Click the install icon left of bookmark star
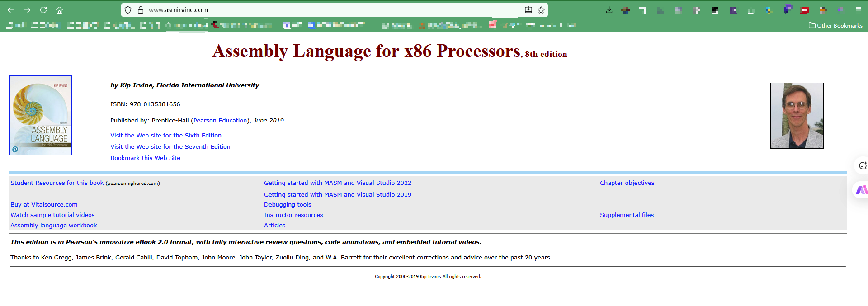868x306 pixels. pyautogui.click(x=528, y=10)
